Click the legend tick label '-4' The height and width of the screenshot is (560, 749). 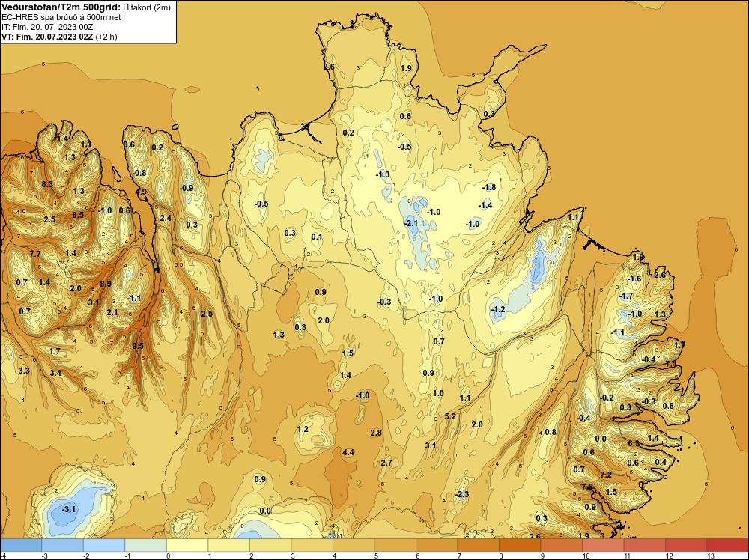pos(3,556)
